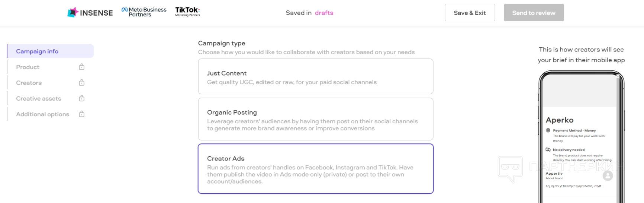Open the drafts link
This screenshot has height=203, width=644.
pos(324,13)
